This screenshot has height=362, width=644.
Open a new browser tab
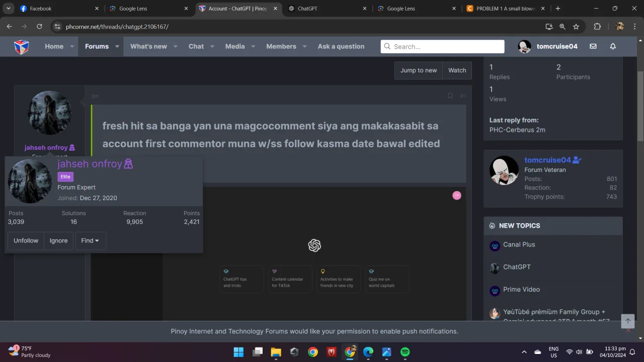[x=557, y=9]
